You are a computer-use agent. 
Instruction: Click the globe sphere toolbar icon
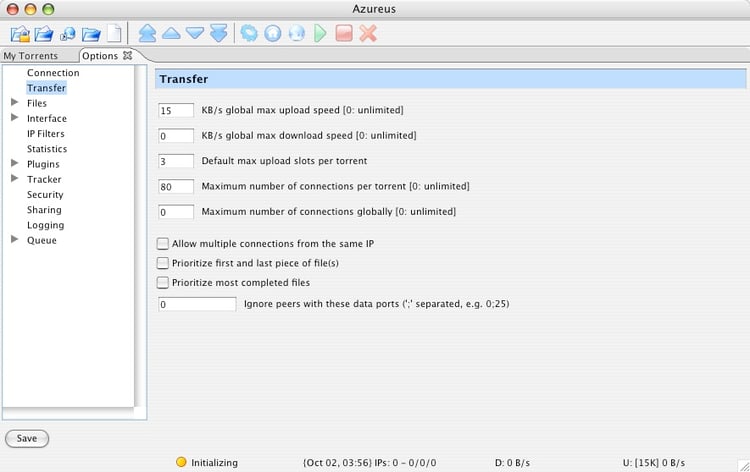(x=297, y=33)
